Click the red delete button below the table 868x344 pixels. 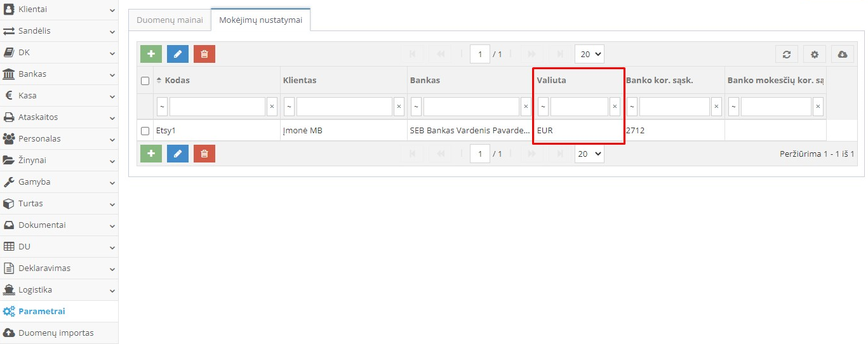204,154
